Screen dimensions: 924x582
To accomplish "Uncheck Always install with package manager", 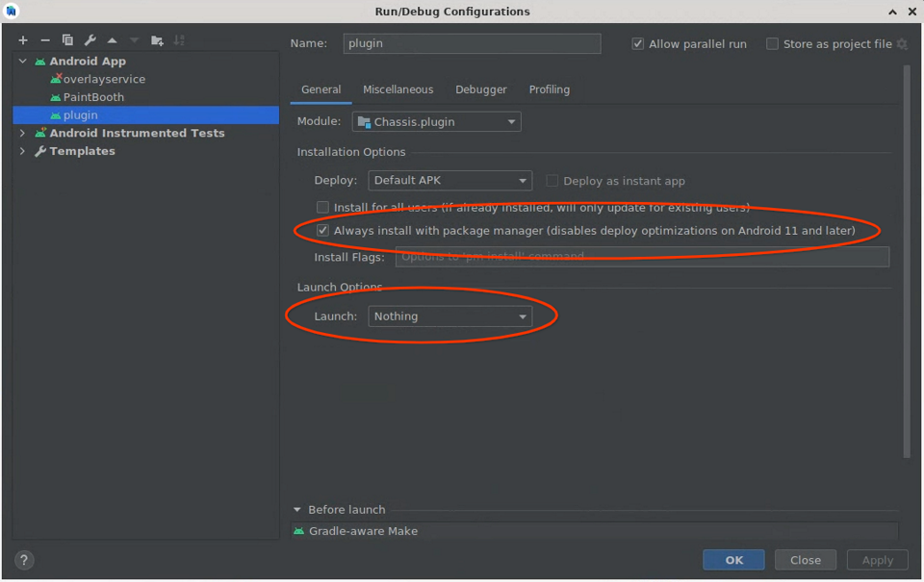I will click(322, 231).
